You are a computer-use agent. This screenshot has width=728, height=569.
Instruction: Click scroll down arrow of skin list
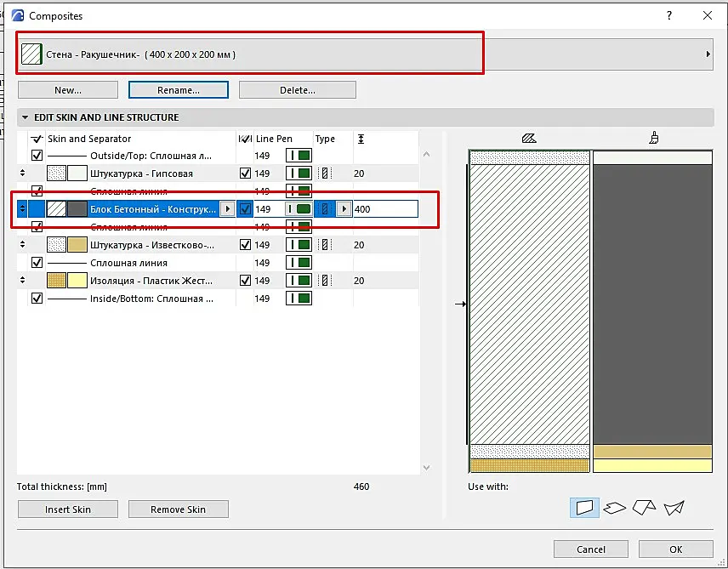pyautogui.click(x=426, y=468)
